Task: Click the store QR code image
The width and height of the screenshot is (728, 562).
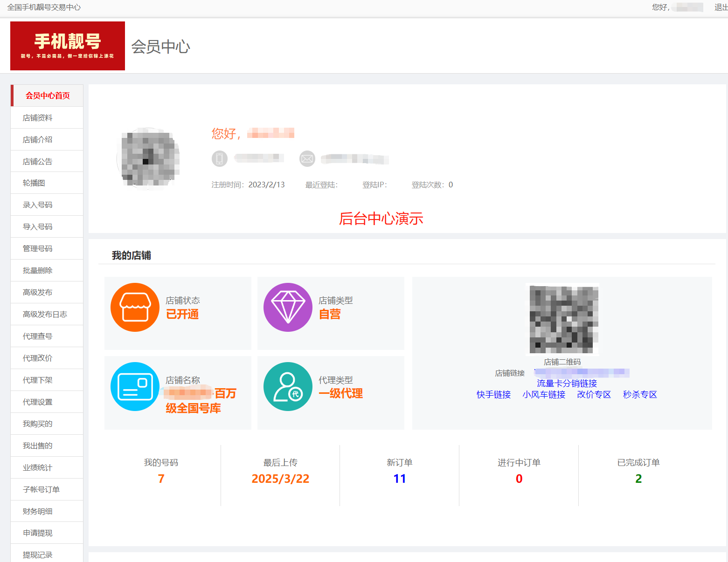Action: click(563, 320)
